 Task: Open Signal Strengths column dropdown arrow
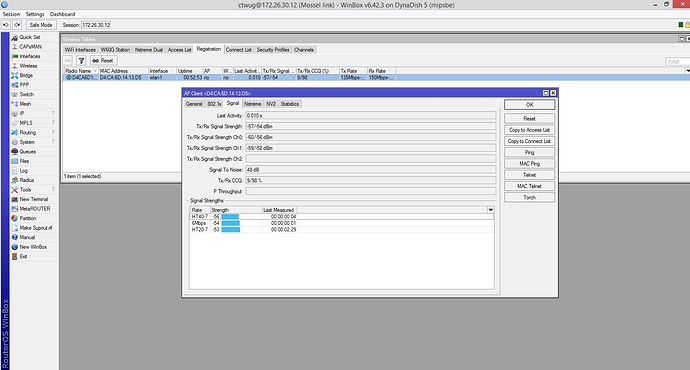490,210
